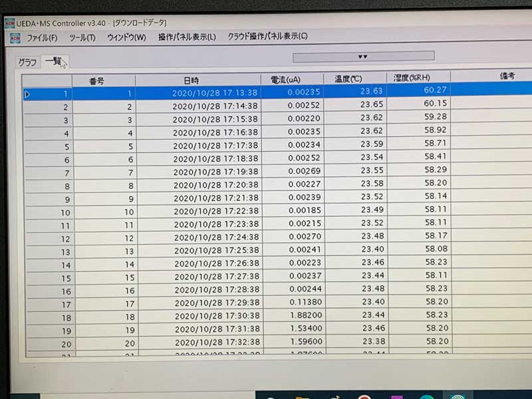The height and width of the screenshot is (399, 532).
Task: Select the 一覧 tab
Action: pos(53,62)
